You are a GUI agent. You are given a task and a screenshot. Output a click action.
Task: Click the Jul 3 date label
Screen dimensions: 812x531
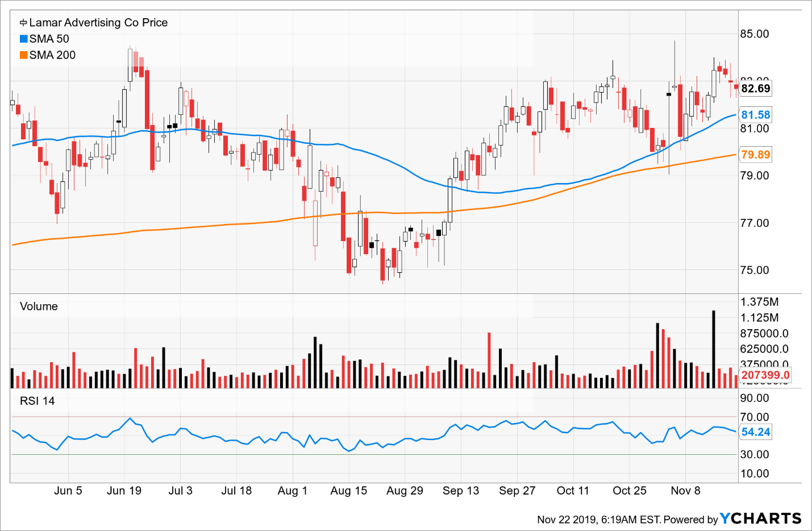180,491
